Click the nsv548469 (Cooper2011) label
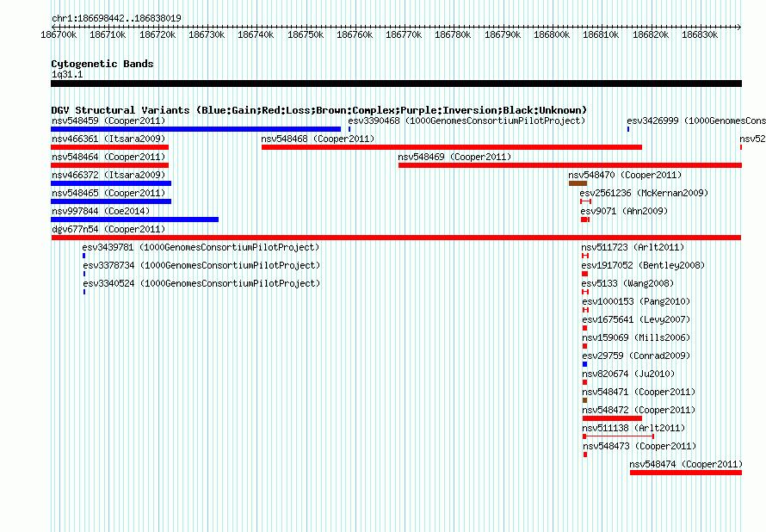The image size is (766, 532). [x=454, y=157]
